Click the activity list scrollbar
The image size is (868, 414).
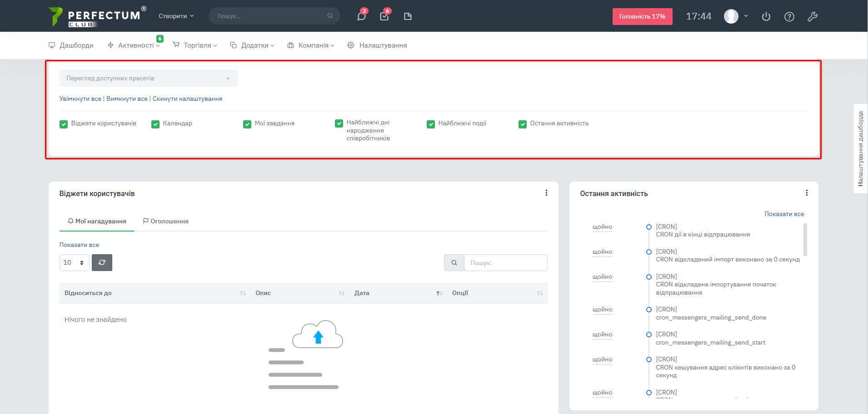[805, 240]
